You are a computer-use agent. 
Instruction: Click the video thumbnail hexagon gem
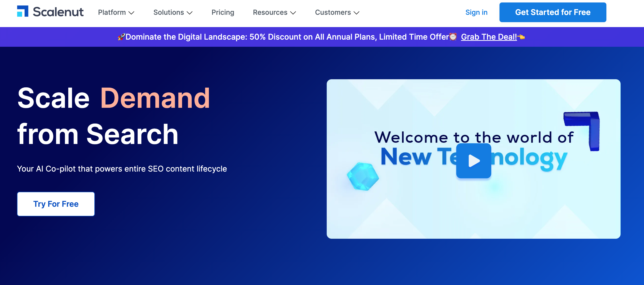363,176
